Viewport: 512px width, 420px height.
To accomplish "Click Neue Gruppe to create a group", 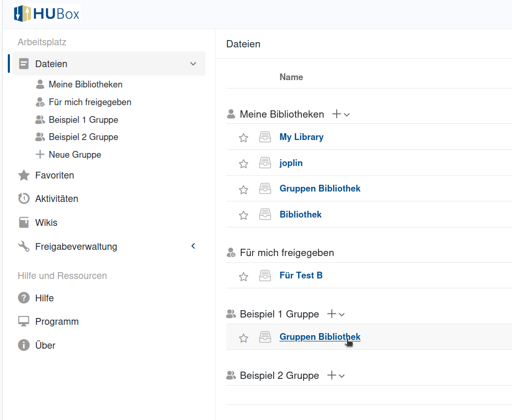I will 74,155.
